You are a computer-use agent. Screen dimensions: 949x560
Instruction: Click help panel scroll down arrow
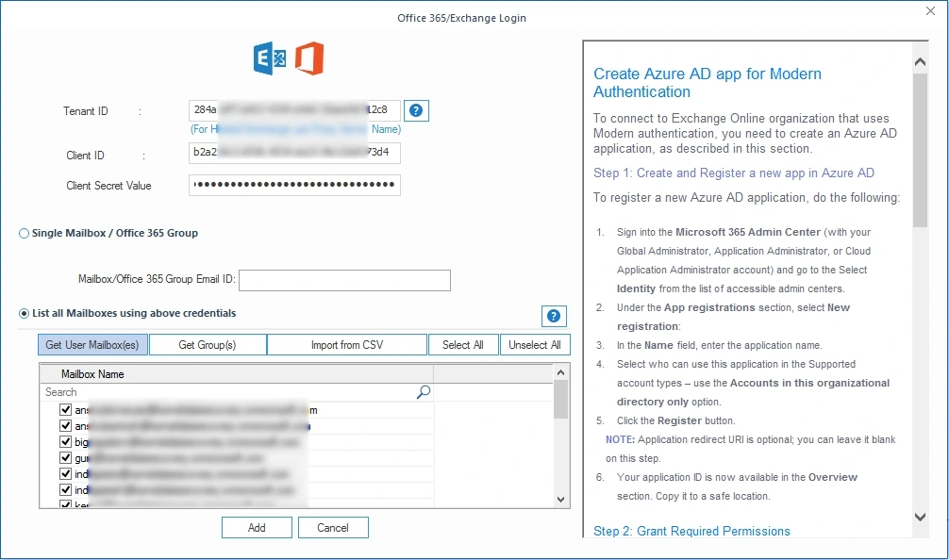[x=920, y=517]
